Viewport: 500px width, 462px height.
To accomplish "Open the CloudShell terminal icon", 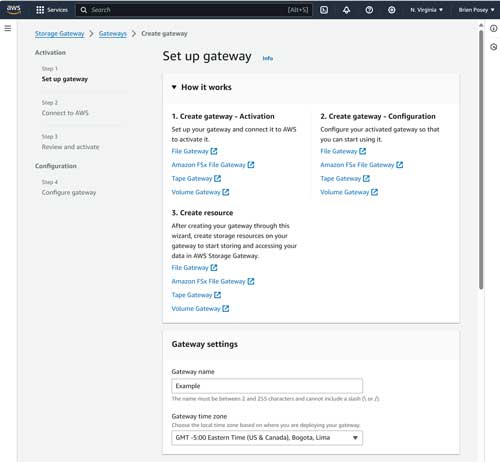I will tap(324, 10).
